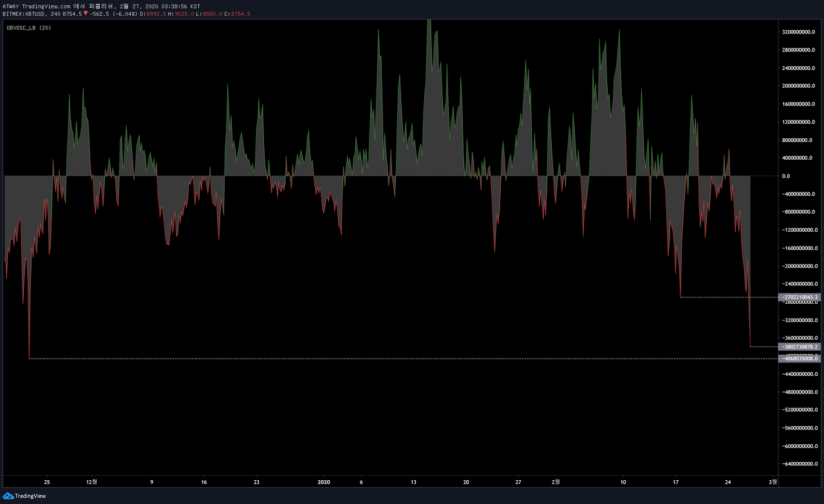Click the 3200000000.0 axis label
This screenshot has width=824, height=504.
798,32
